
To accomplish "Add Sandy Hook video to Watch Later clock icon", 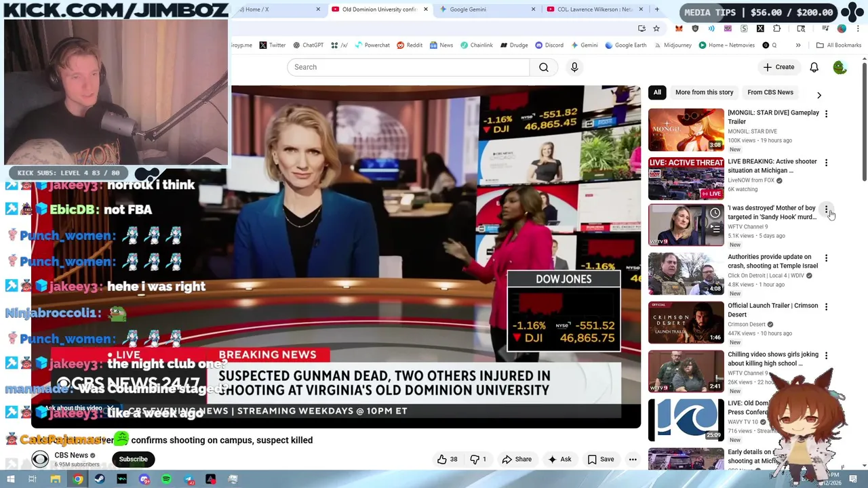I will (715, 213).
